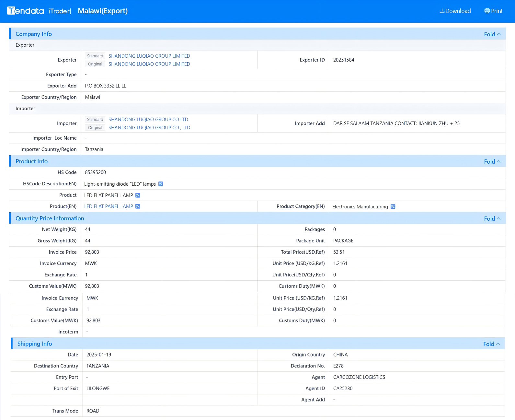Viewport: 515px width, 420px height.
Task: Select importer address DAR SE SALAAM TANZANIA text
Action: coord(396,123)
